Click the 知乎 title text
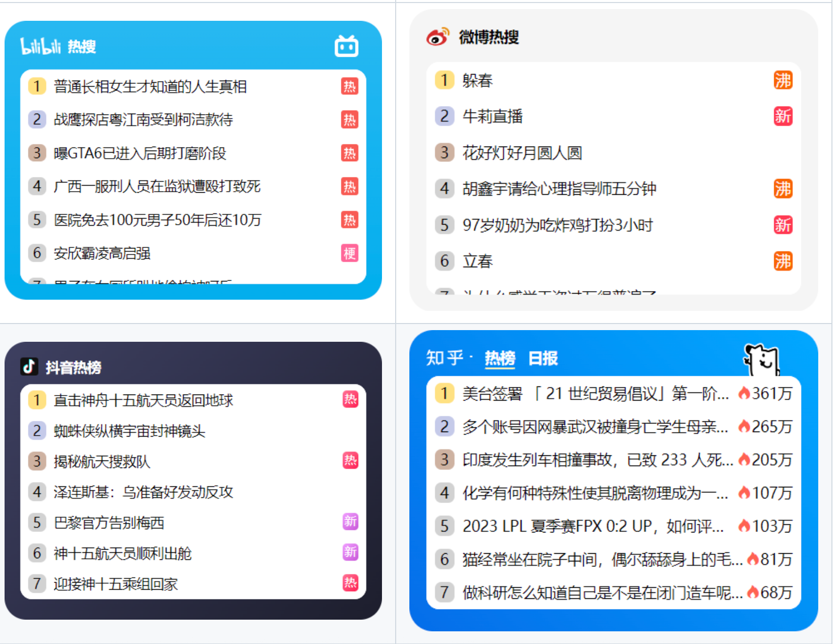This screenshot has height=644, width=836. [x=445, y=358]
